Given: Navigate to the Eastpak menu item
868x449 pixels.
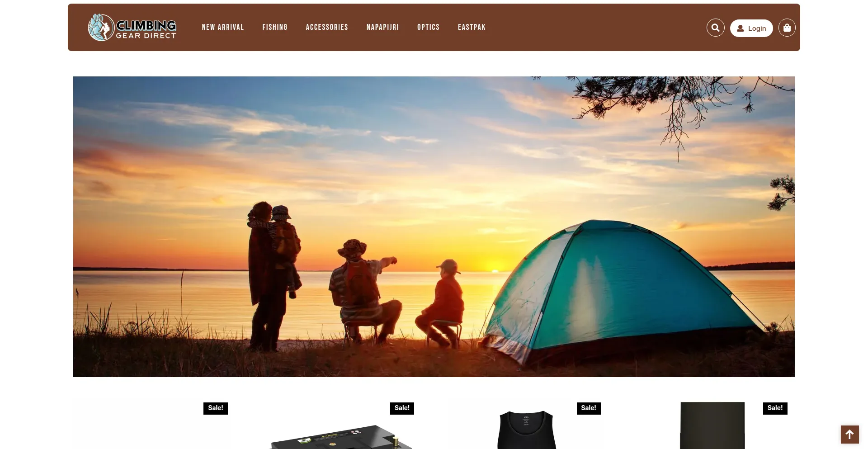Looking at the screenshot, I should coord(472,27).
